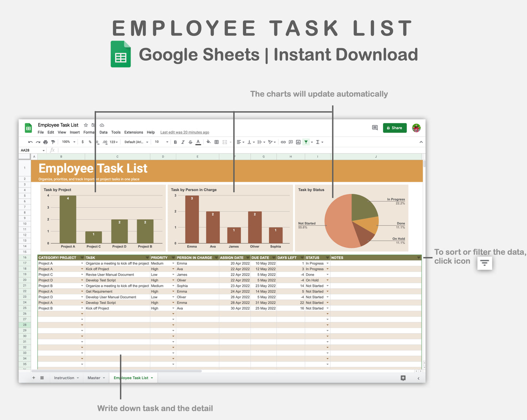Apply percent format from the toolbar
The image size is (527, 420).
(x=90, y=142)
